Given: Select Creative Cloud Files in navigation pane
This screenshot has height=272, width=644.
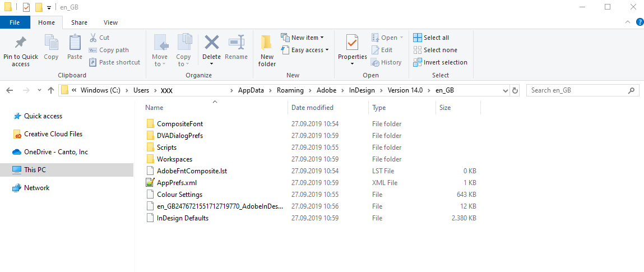Looking at the screenshot, I should pos(53,134).
